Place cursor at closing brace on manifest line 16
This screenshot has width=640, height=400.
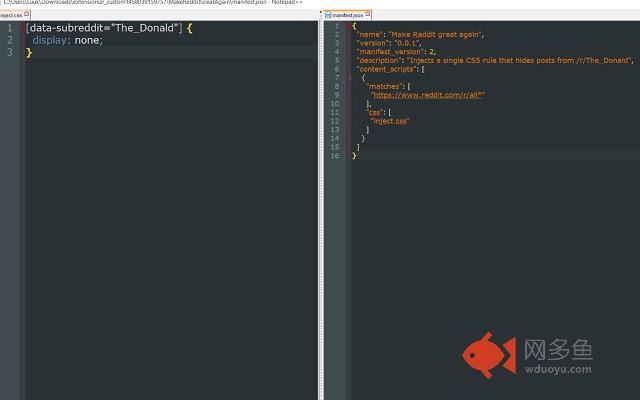(x=354, y=156)
